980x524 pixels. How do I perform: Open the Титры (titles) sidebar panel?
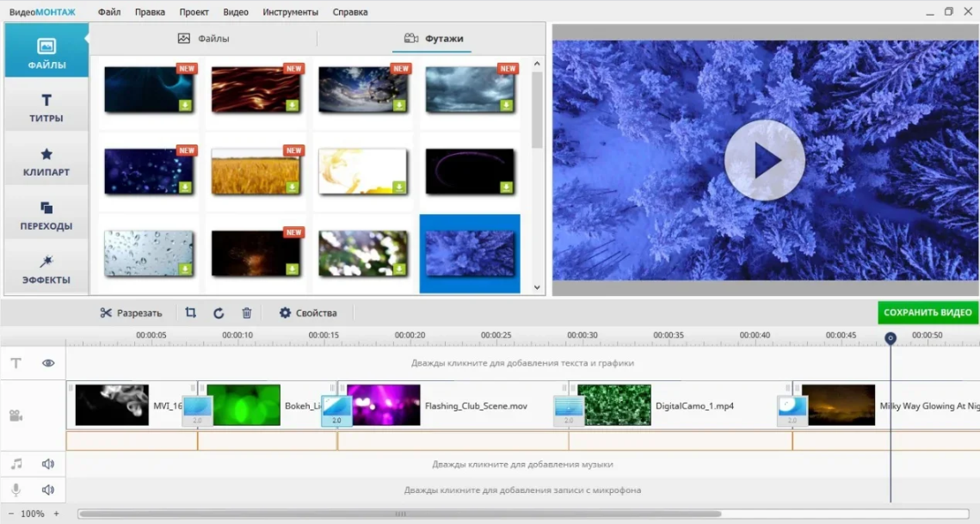[46, 108]
